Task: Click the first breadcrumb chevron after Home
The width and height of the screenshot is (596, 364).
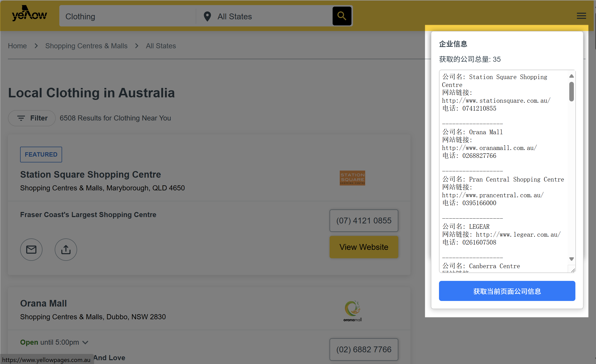Action: click(x=36, y=46)
